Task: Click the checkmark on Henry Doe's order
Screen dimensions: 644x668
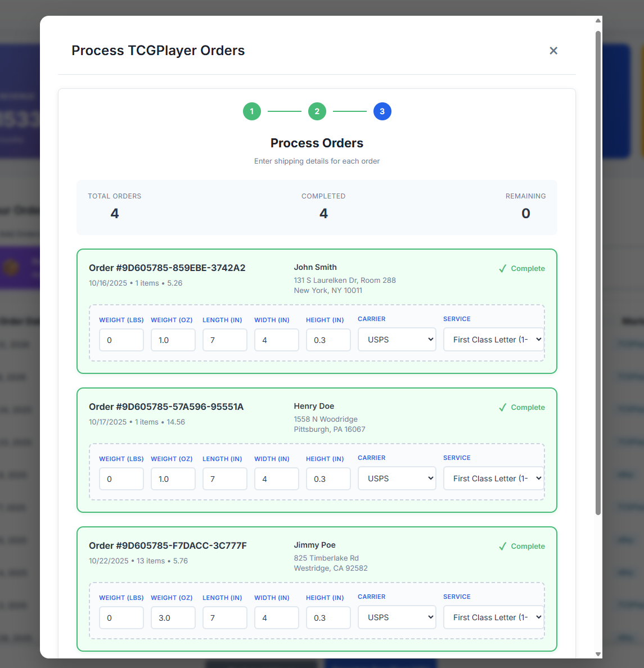Action: [502, 407]
